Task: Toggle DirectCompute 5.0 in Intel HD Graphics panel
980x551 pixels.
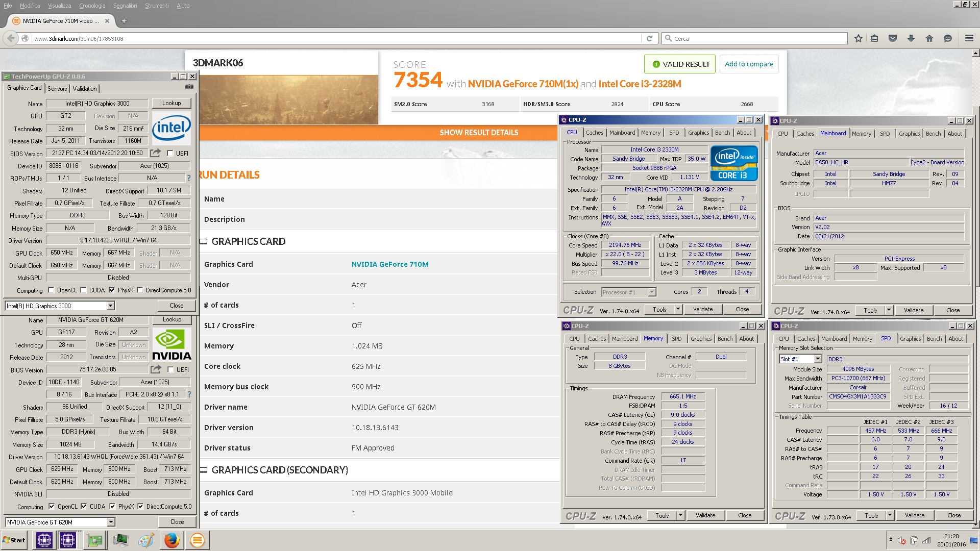Action: 140,290
